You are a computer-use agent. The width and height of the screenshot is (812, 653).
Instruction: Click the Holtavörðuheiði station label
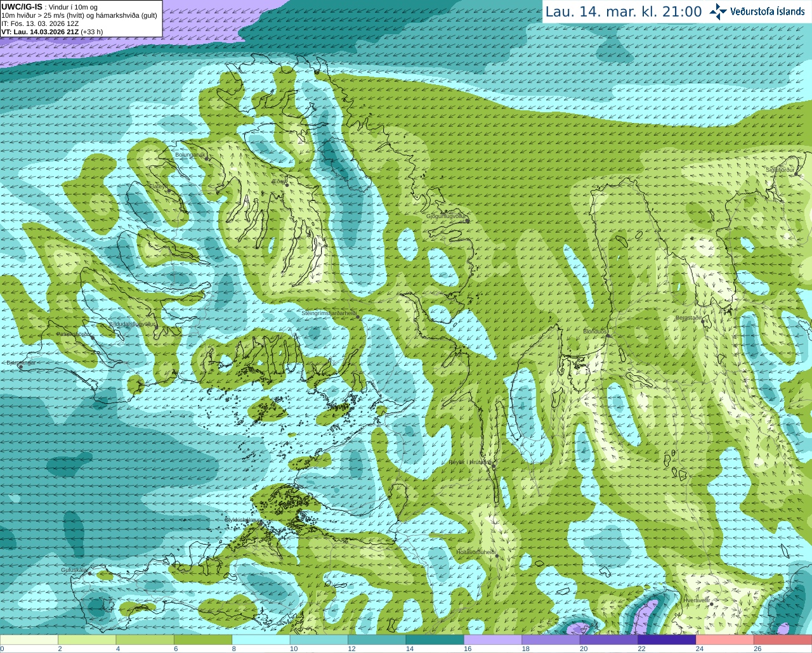[x=475, y=552]
